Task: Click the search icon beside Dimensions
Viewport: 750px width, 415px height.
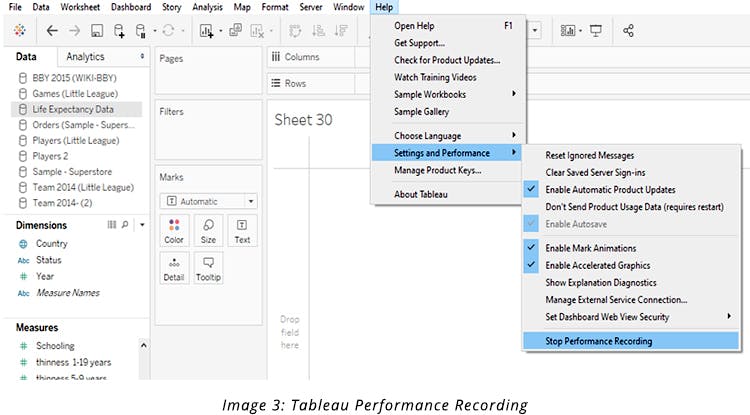Action: [125, 225]
